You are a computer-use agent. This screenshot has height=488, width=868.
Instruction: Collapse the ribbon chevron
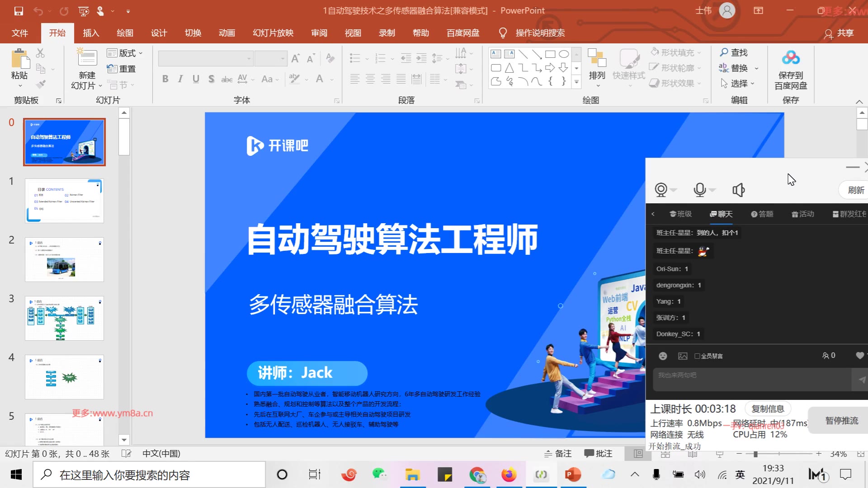[x=859, y=101]
